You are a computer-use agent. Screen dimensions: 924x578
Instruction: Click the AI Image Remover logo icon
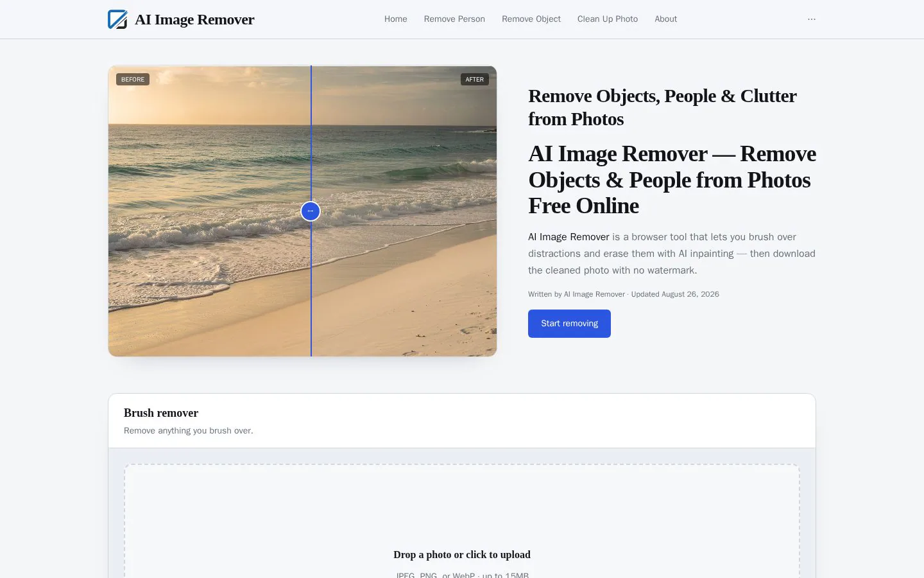117,19
